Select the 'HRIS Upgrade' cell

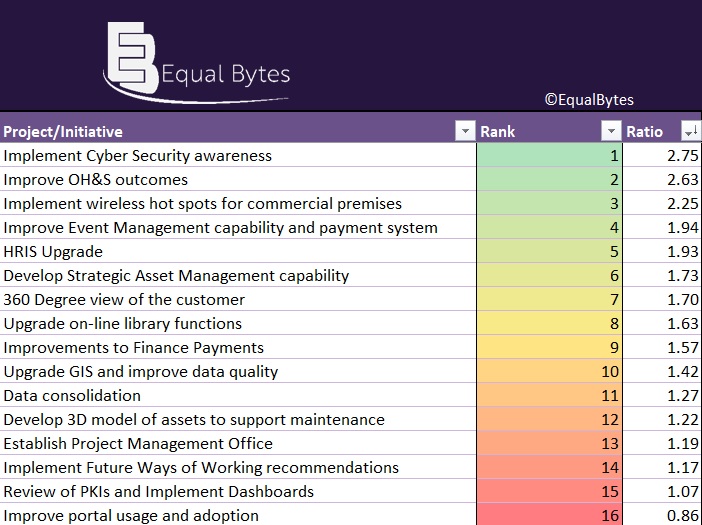238,252
